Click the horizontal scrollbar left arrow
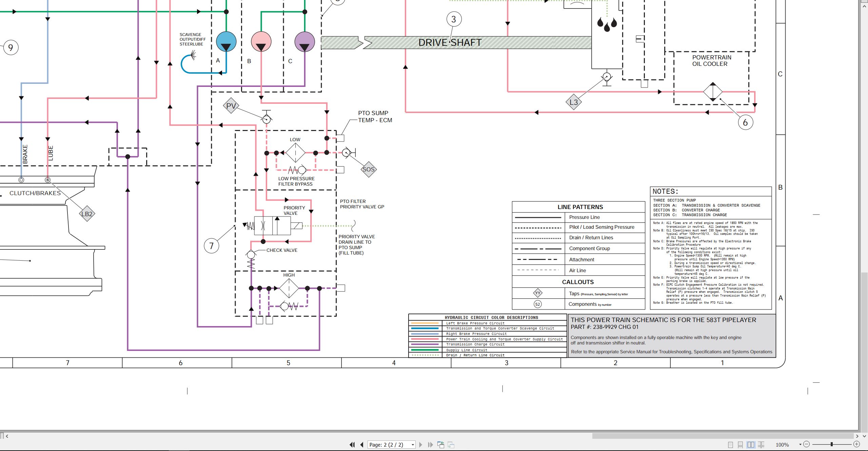The image size is (868, 451). 7,436
